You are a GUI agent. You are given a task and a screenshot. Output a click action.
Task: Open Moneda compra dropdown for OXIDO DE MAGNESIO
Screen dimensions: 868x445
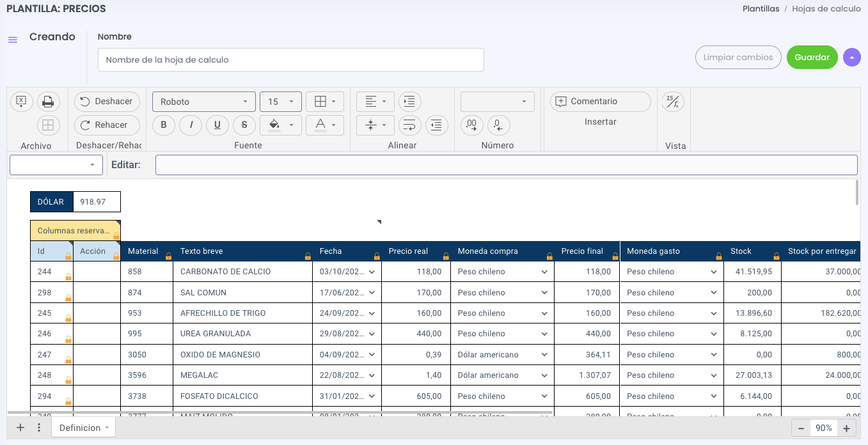click(x=544, y=355)
